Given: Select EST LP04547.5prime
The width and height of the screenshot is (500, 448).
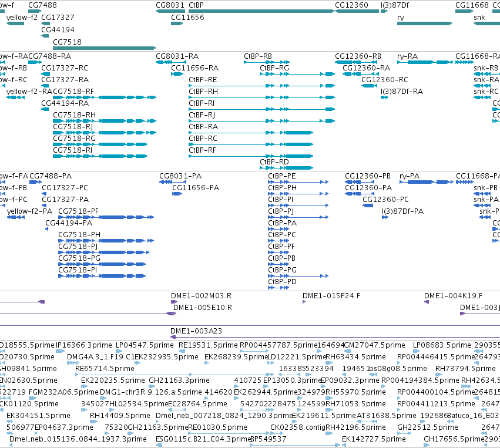Looking at the screenshot, I should click(x=145, y=345).
